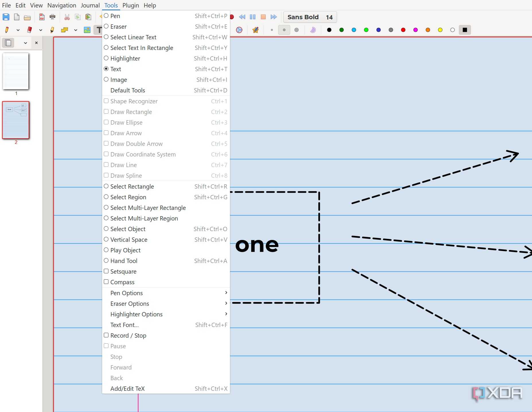Open the sidebar view selector dropdown
532x412 pixels.
point(26,43)
